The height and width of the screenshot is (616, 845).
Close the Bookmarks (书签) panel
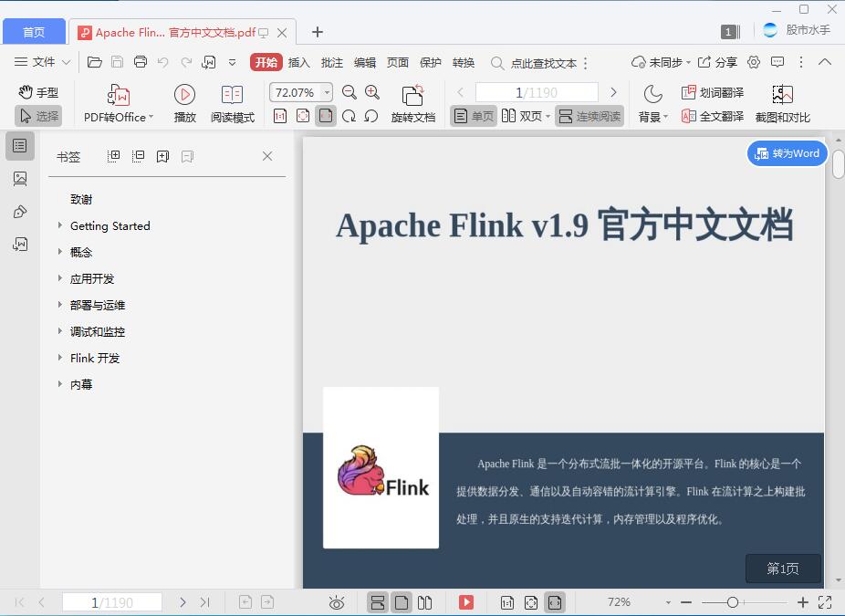267,156
